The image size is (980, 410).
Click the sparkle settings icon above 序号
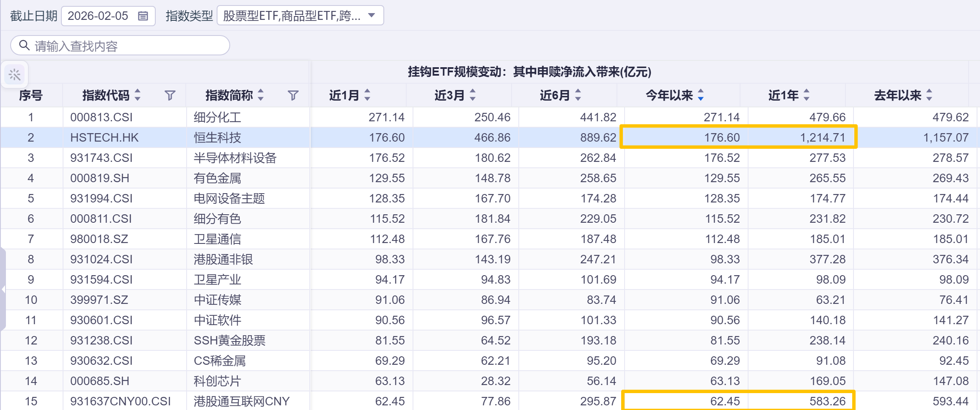15,75
